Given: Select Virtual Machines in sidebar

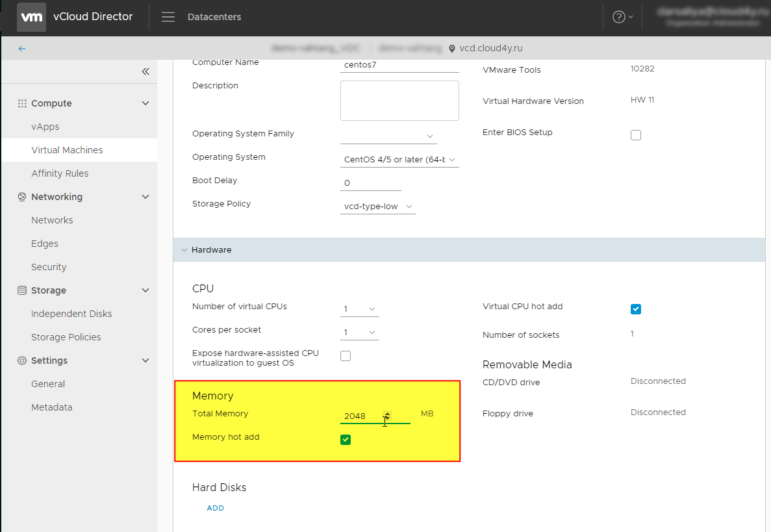Looking at the screenshot, I should click(67, 150).
